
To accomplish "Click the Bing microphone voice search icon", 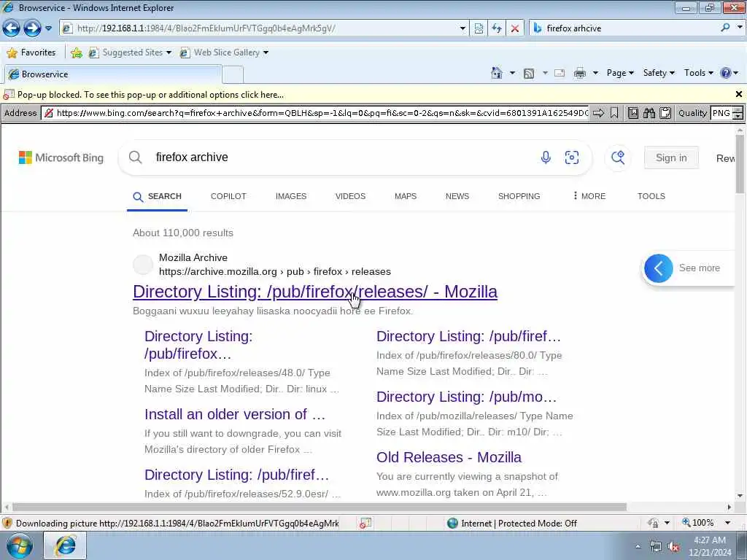I will click(x=546, y=157).
